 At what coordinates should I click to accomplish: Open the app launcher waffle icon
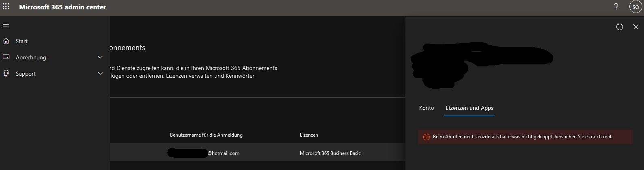[x=6, y=7]
